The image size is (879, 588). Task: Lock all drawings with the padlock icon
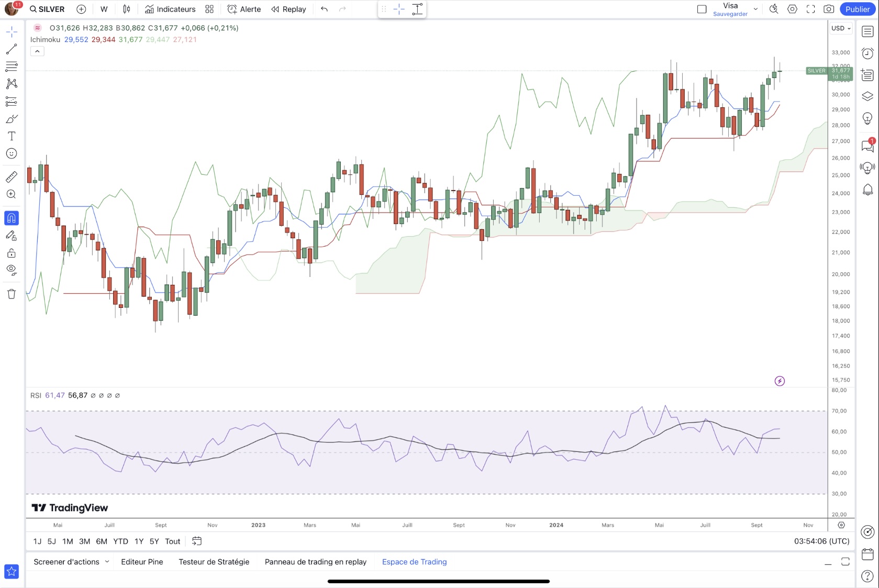click(11, 253)
